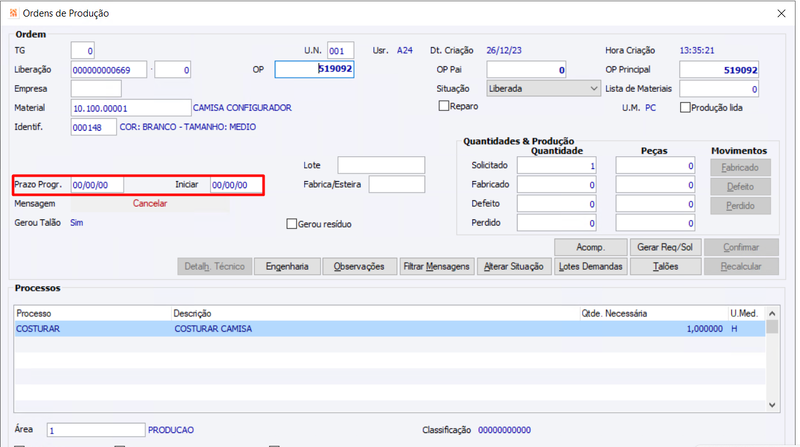Click the PRODUCAO area text
The height and width of the screenshot is (447, 800).
pyautogui.click(x=171, y=430)
